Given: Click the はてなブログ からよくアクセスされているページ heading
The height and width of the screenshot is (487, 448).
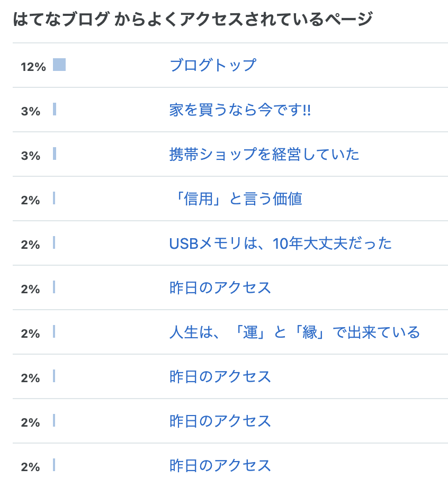Looking at the screenshot, I should pos(193,19).
